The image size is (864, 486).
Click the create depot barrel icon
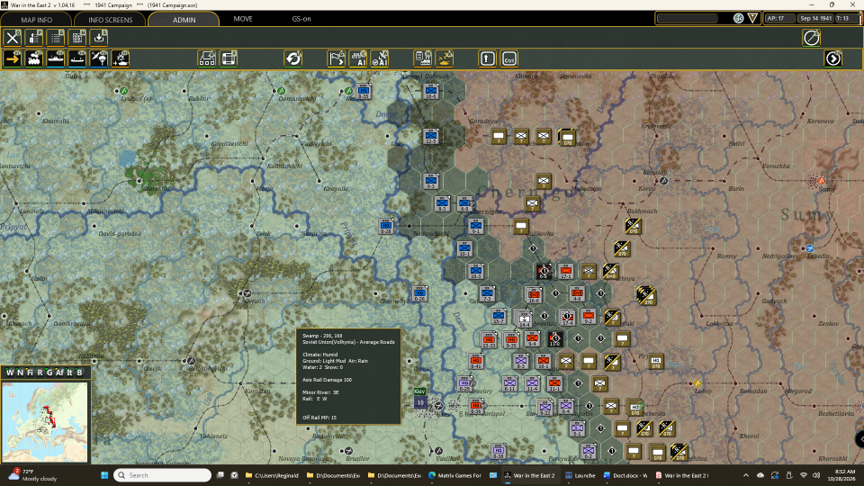coord(229,58)
